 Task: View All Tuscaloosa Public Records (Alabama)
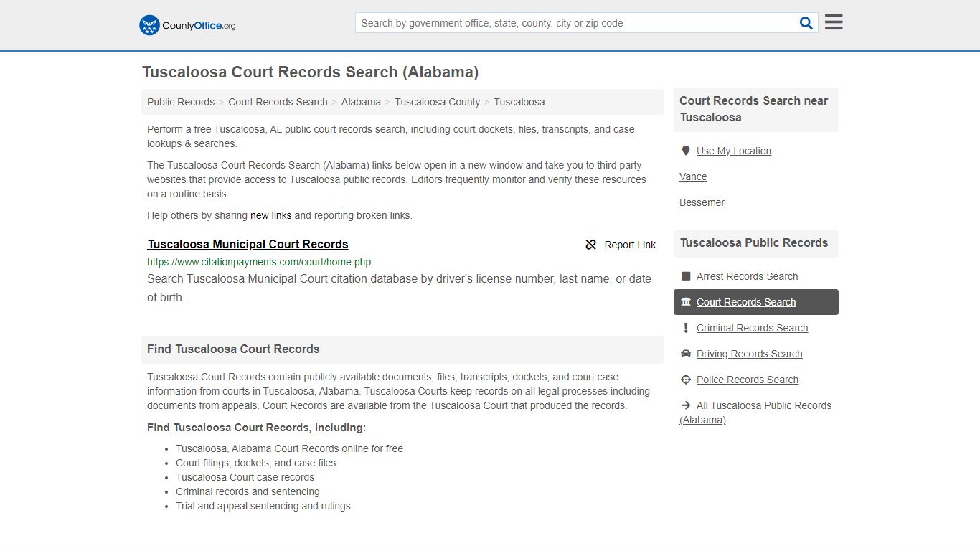[x=755, y=413]
